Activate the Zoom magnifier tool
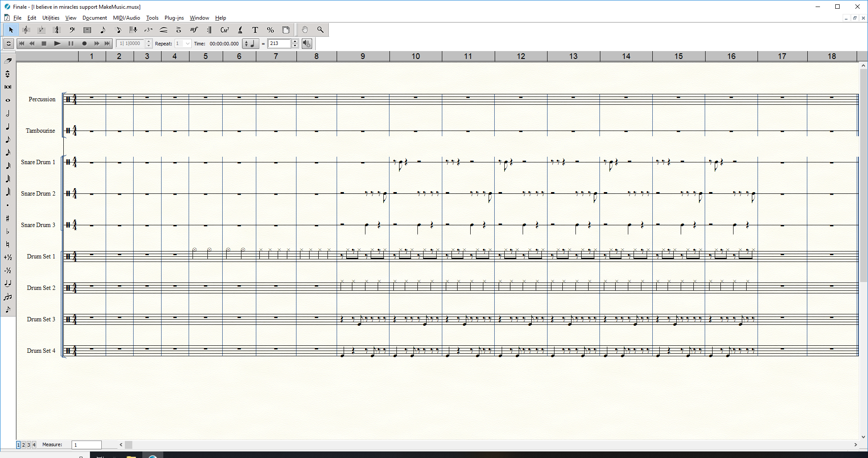Screen dimensions: 868x458 [x=320, y=30]
